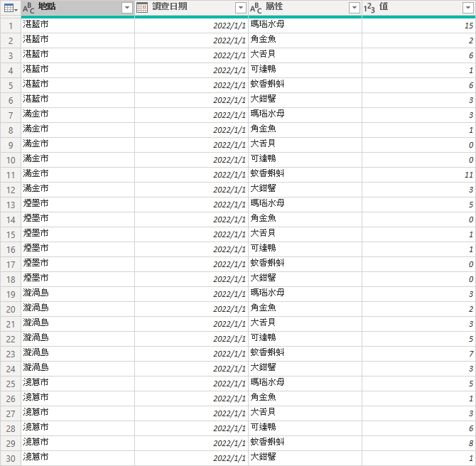Click the text type icon of 屬性 column
Screen dimensions: 476x466
(x=256, y=8)
